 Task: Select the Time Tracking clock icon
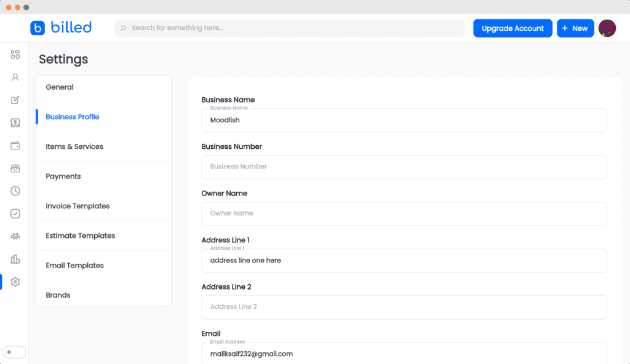(x=15, y=191)
